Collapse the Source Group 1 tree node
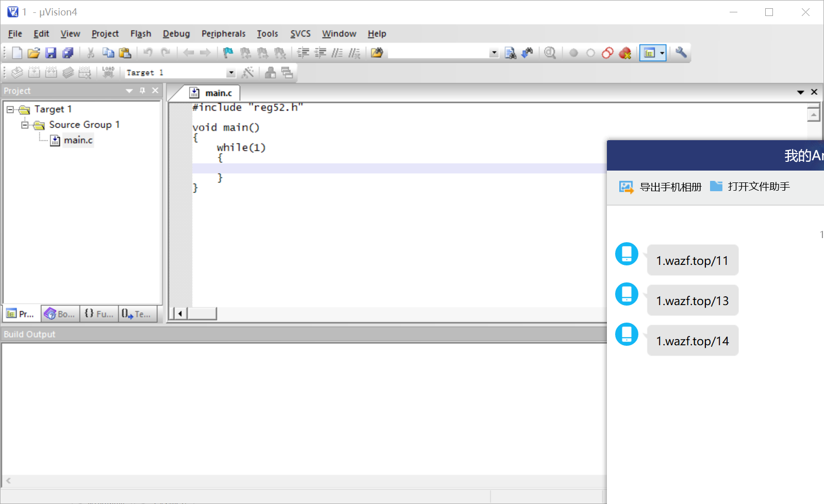824x504 pixels. [x=25, y=125]
